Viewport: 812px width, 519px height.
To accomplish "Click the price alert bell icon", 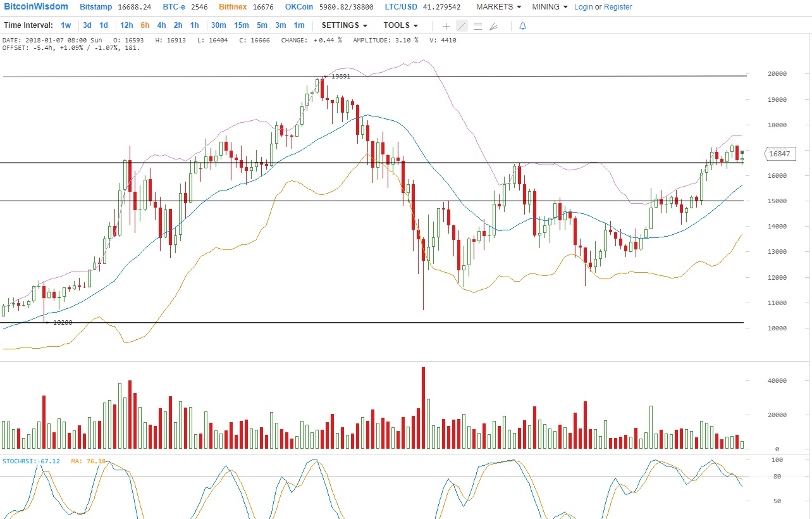I will [x=522, y=26].
